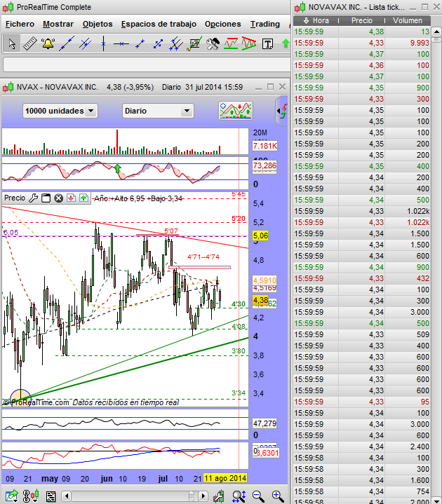
Task: Select tick row with volume 9.993
Action: (x=362, y=43)
